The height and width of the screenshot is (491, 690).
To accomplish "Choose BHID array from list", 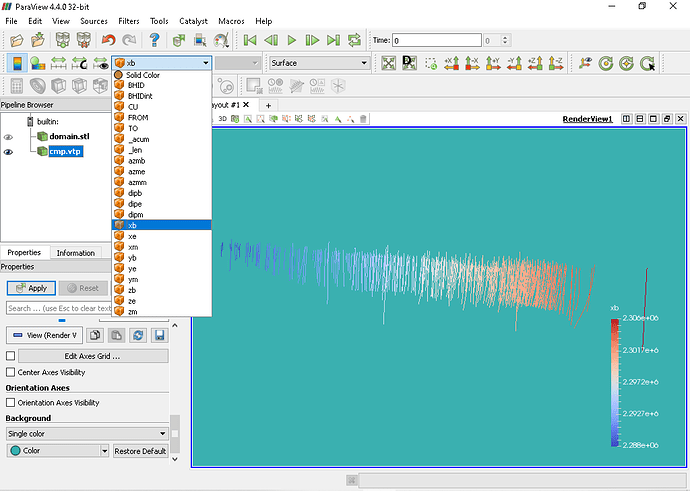I will click(x=161, y=85).
